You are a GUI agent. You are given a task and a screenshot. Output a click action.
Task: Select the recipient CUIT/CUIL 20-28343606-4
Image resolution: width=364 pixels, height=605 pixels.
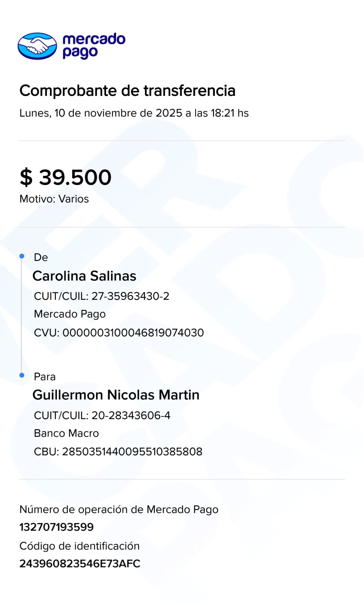[102, 415]
